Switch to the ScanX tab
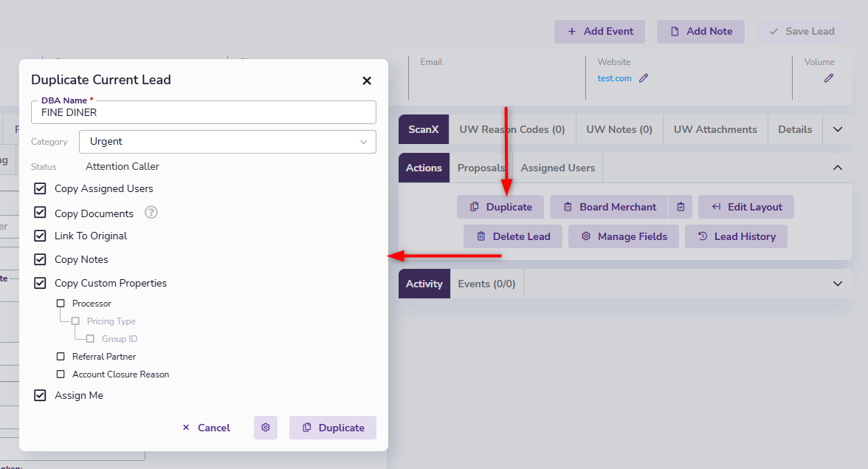This screenshot has height=469, width=868. (424, 129)
